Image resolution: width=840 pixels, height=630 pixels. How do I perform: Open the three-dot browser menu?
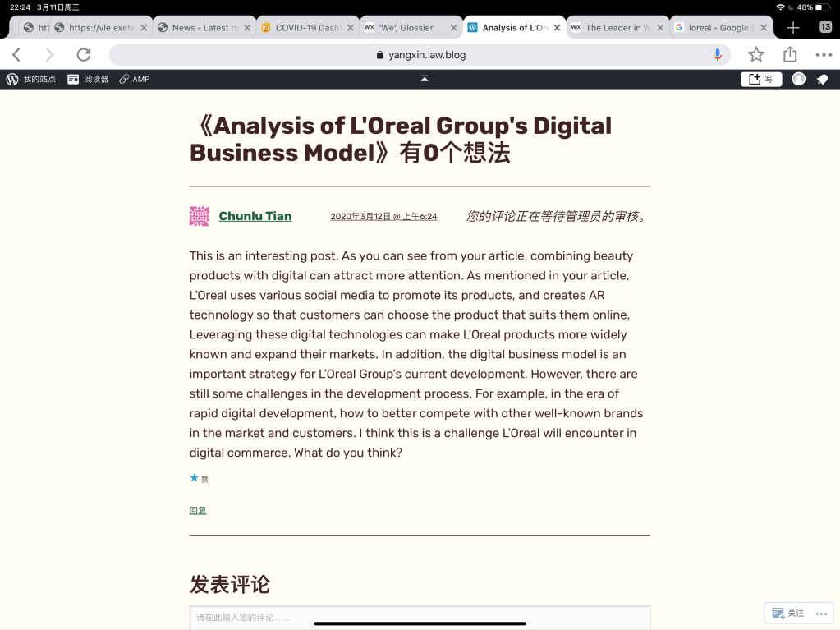click(x=824, y=55)
